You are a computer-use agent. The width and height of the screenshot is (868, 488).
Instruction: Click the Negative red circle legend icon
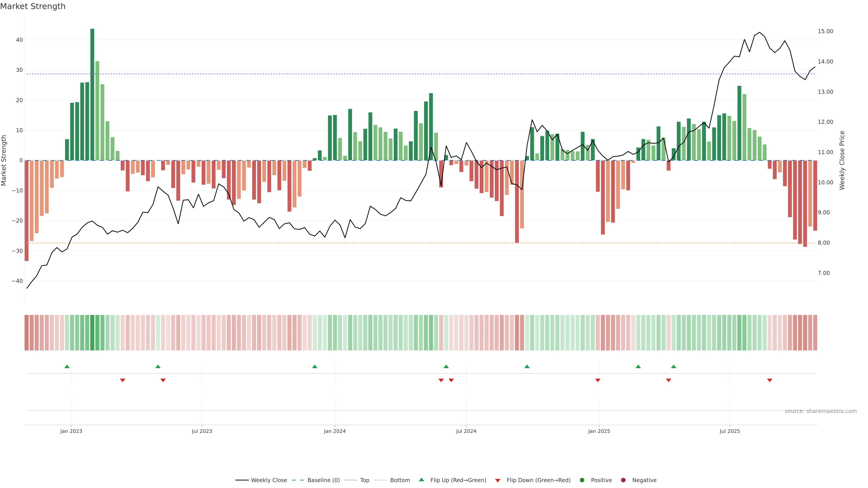pyautogui.click(x=623, y=480)
